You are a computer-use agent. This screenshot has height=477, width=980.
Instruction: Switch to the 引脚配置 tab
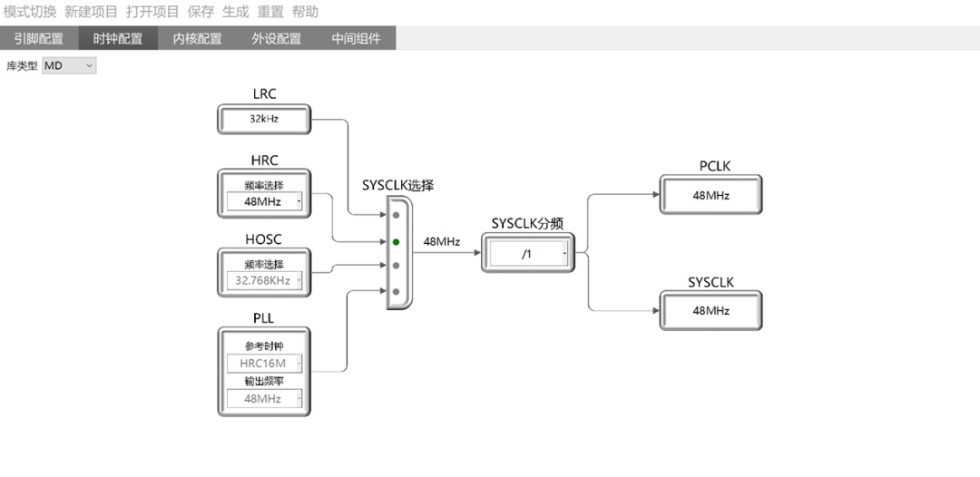coord(39,38)
